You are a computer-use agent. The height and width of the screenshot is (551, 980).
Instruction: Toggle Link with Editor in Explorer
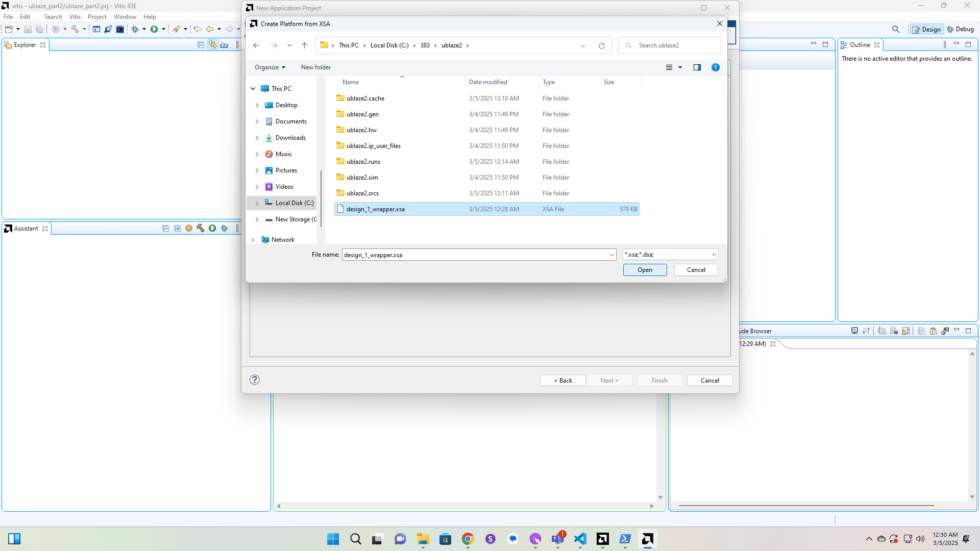point(212,45)
